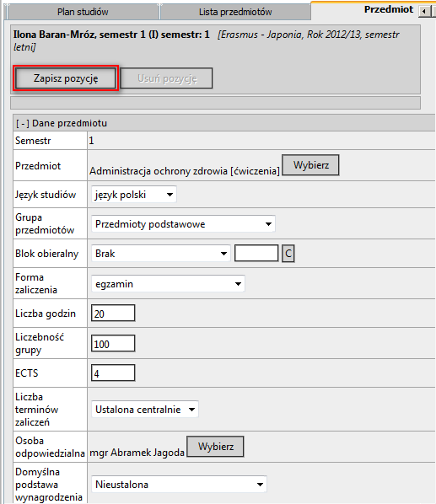This screenshot has width=436, height=504.
Task: Choose Osoba odpowiedzialna with the Wybierz button
Action: point(215,446)
